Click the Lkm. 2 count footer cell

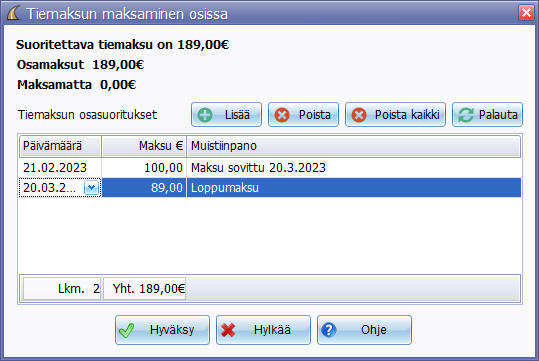pyautogui.click(x=62, y=289)
